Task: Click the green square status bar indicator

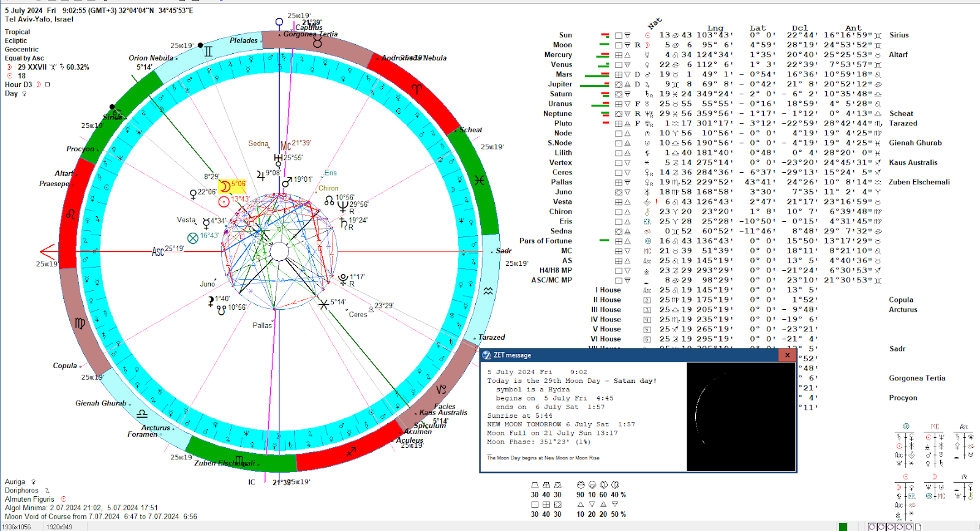Action: (x=843, y=527)
